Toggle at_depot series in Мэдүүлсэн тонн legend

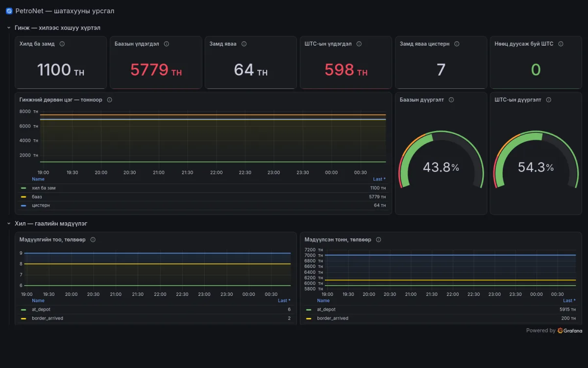[326, 310]
